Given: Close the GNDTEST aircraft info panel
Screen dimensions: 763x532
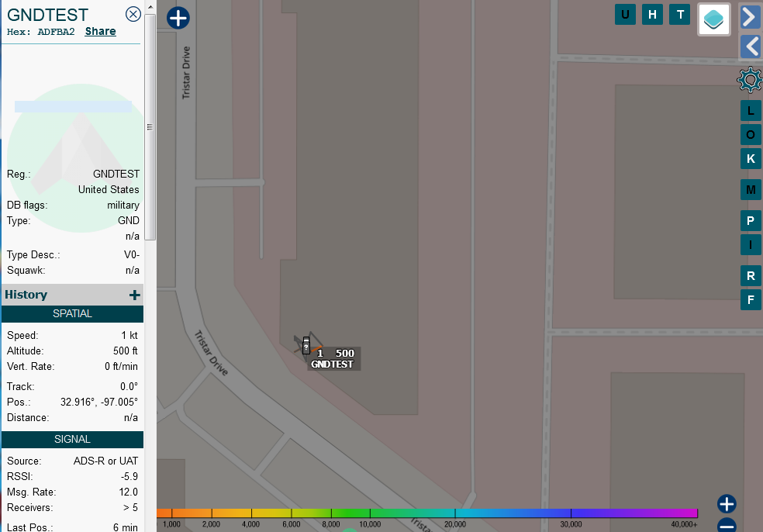Looking at the screenshot, I should click(x=133, y=14).
